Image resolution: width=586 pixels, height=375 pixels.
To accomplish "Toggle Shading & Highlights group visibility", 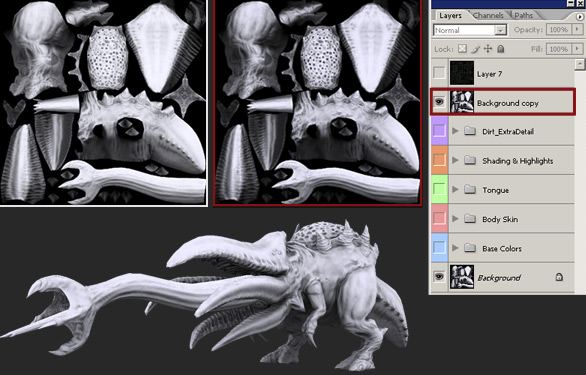I will pyautogui.click(x=439, y=160).
